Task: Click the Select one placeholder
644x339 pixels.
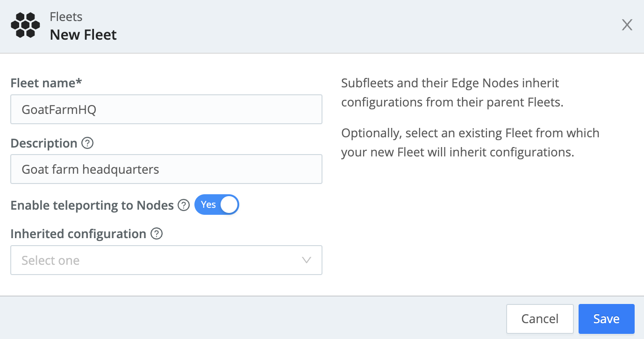Action: (50, 260)
